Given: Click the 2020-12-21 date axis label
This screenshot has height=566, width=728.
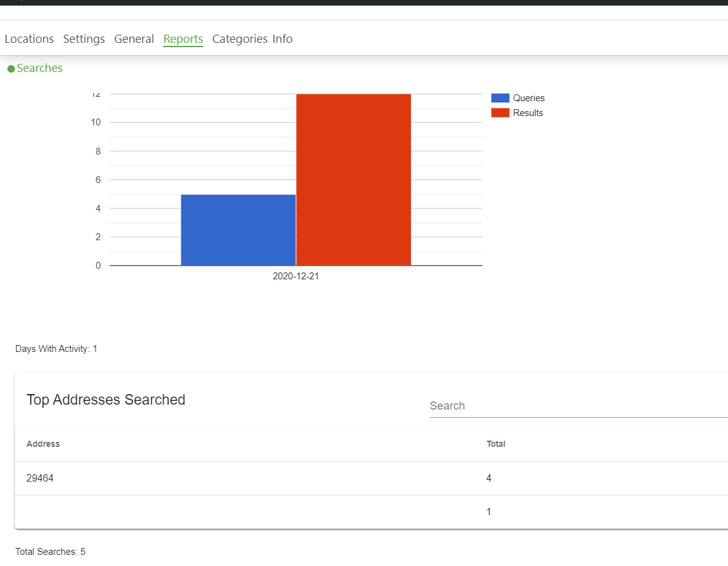Looking at the screenshot, I should pos(296,276).
